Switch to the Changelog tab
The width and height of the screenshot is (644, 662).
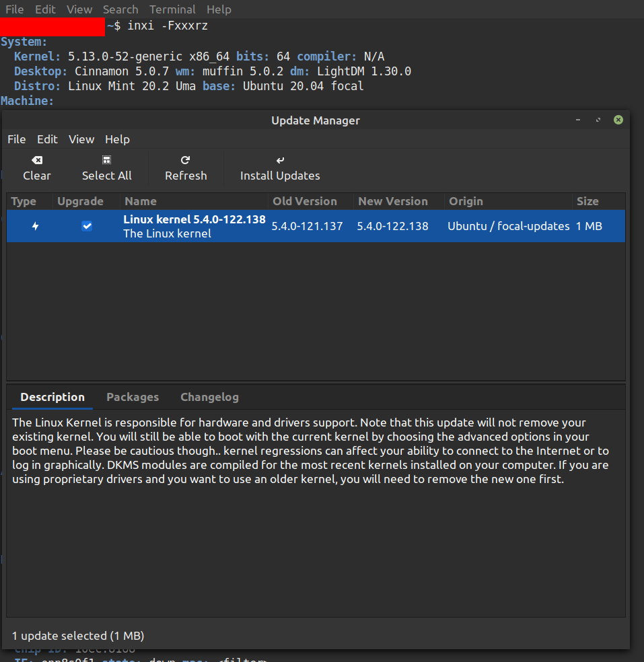pyautogui.click(x=209, y=397)
